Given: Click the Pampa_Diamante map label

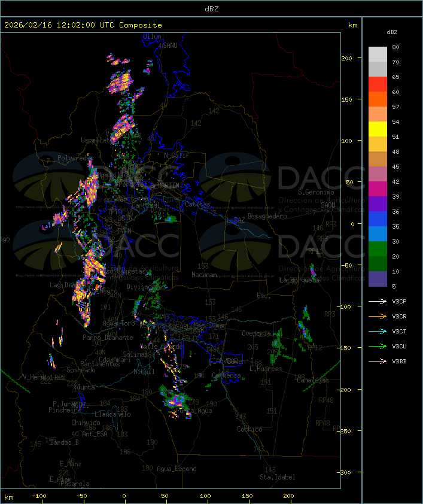Looking at the screenshot, I should point(108,338).
